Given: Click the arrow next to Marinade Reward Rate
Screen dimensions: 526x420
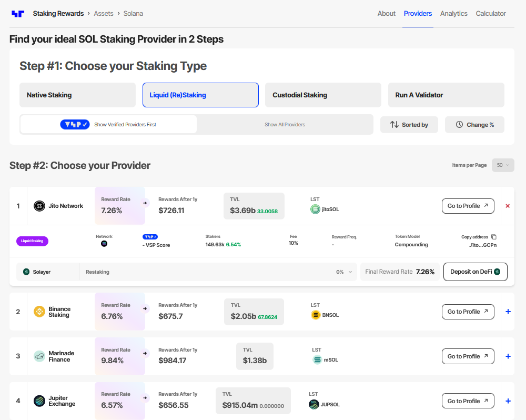Looking at the screenshot, I should pos(145,353).
